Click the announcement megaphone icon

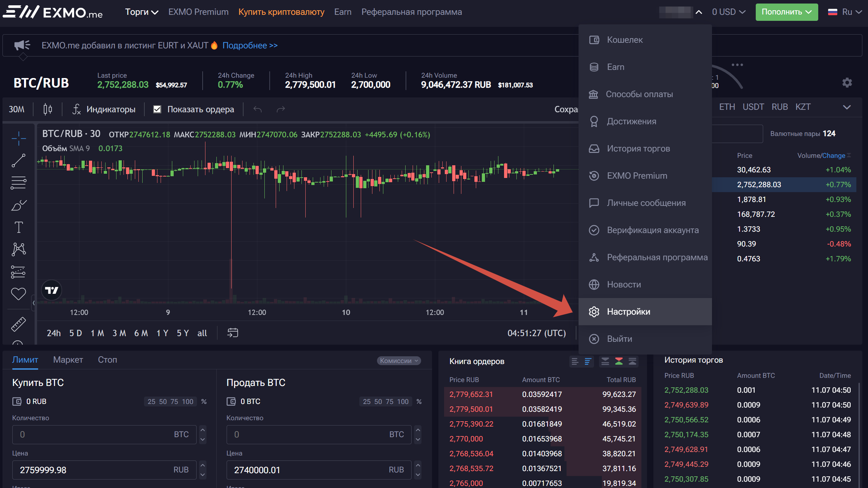pyautogui.click(x=22, y=45)
